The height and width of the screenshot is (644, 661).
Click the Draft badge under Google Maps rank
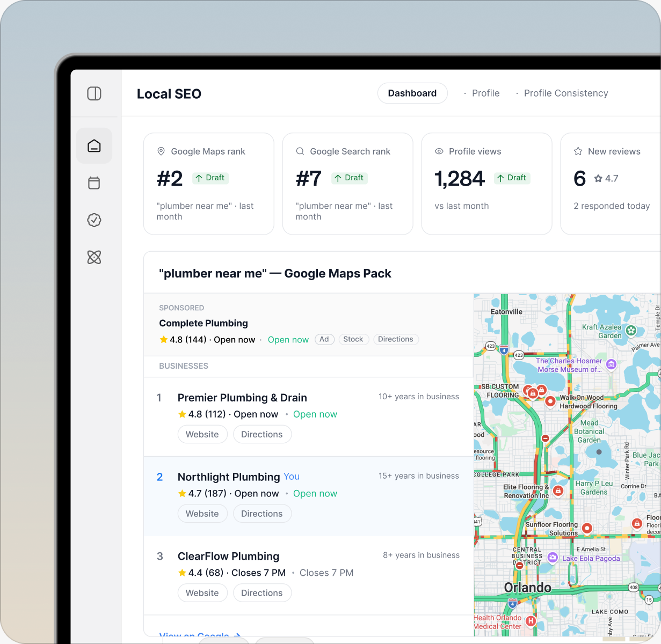(x=210, y=178)
